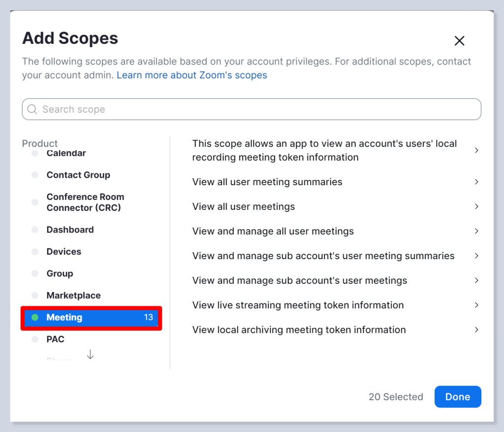Click the status dot beside Contact Group

35,175
